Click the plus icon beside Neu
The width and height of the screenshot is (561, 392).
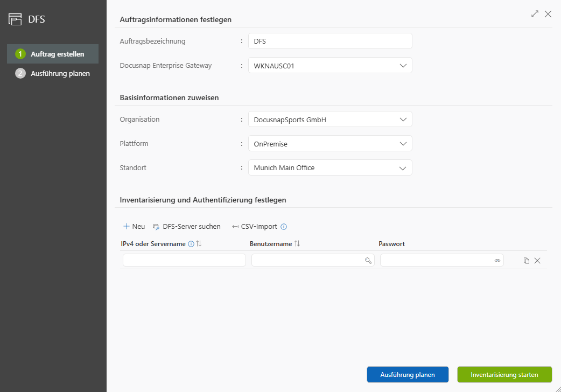point(127,226)
